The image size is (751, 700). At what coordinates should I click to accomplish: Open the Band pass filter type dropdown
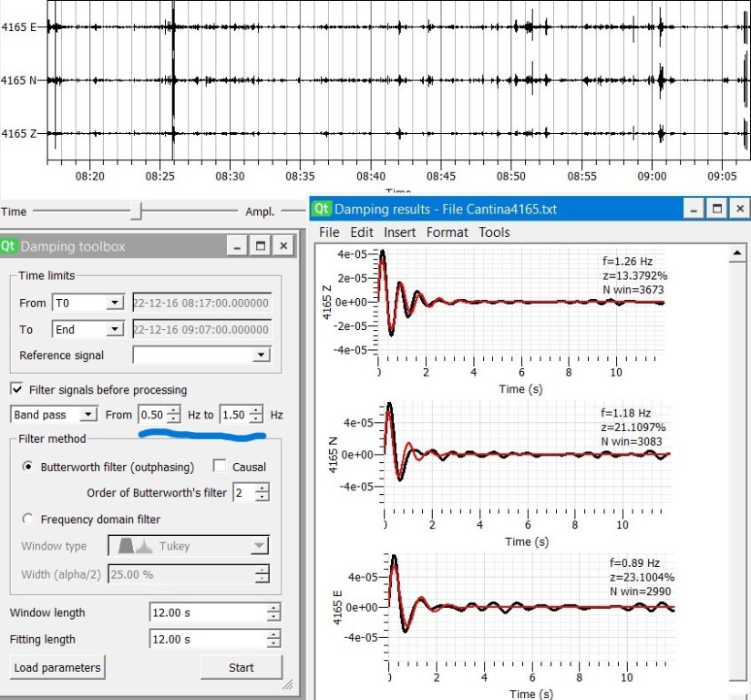tap(54, 415)
